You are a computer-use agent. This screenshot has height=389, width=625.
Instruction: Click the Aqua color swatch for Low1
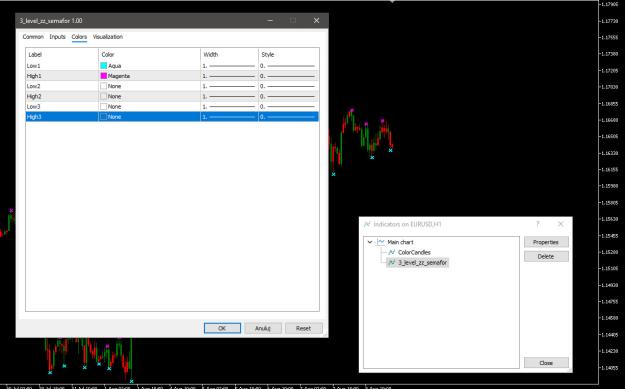(x=104, y=65)
